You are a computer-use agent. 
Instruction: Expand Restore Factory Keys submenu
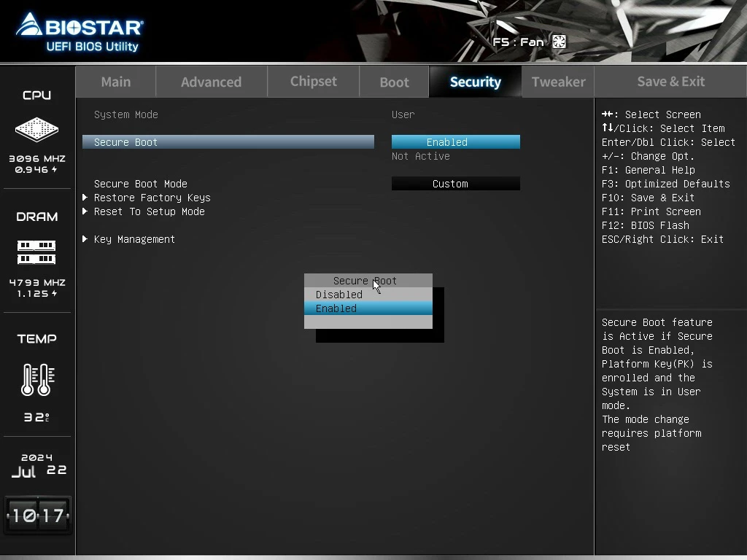152,198
